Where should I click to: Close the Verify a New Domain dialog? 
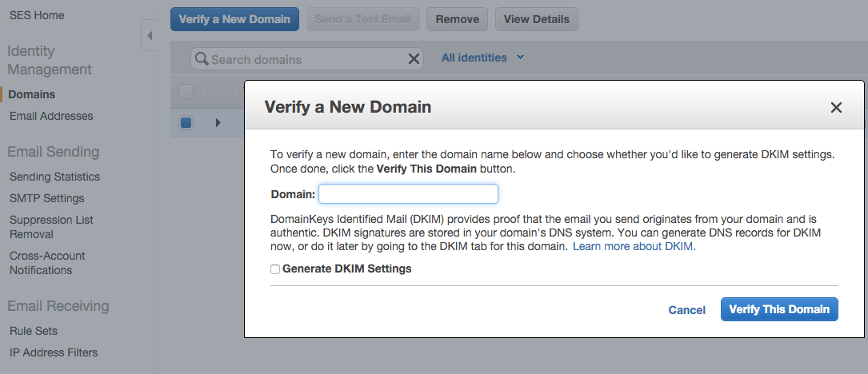click(836, 108)
